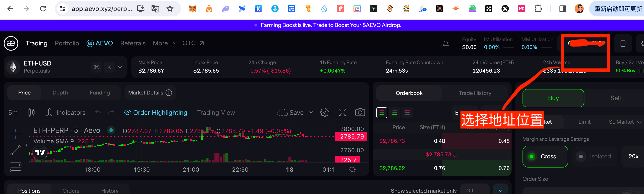Open the History tab

[x=110, y=191]
